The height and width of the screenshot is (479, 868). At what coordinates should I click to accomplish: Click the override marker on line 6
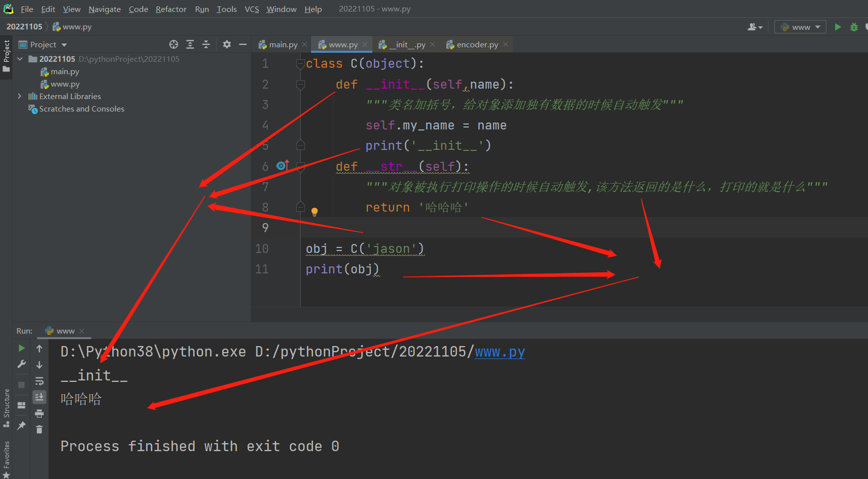(283, 165)
